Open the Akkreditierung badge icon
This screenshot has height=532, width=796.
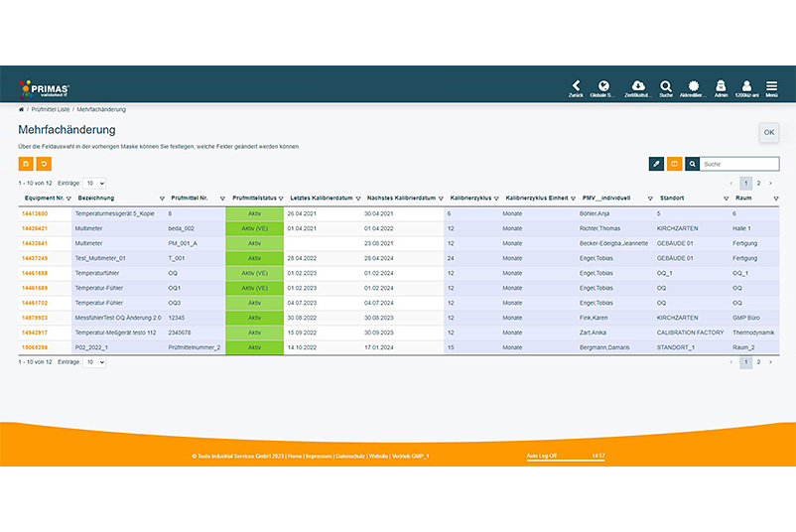click(693, 87)
